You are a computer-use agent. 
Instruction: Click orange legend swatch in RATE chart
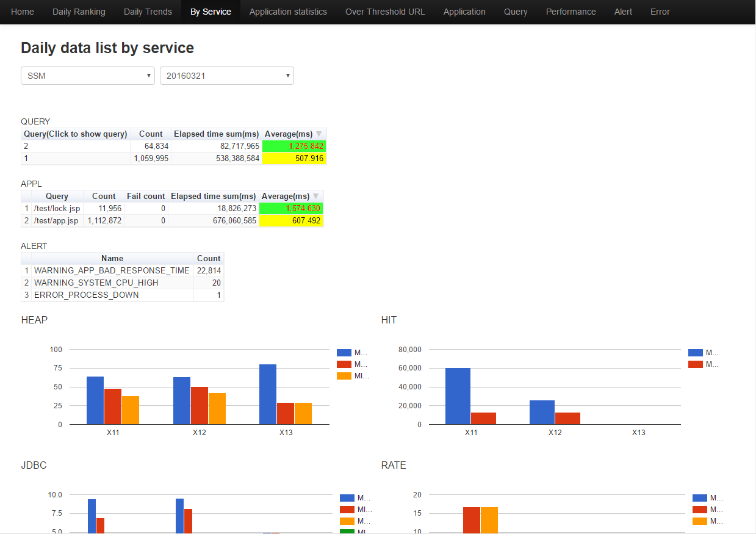click(x=700, y=521)
